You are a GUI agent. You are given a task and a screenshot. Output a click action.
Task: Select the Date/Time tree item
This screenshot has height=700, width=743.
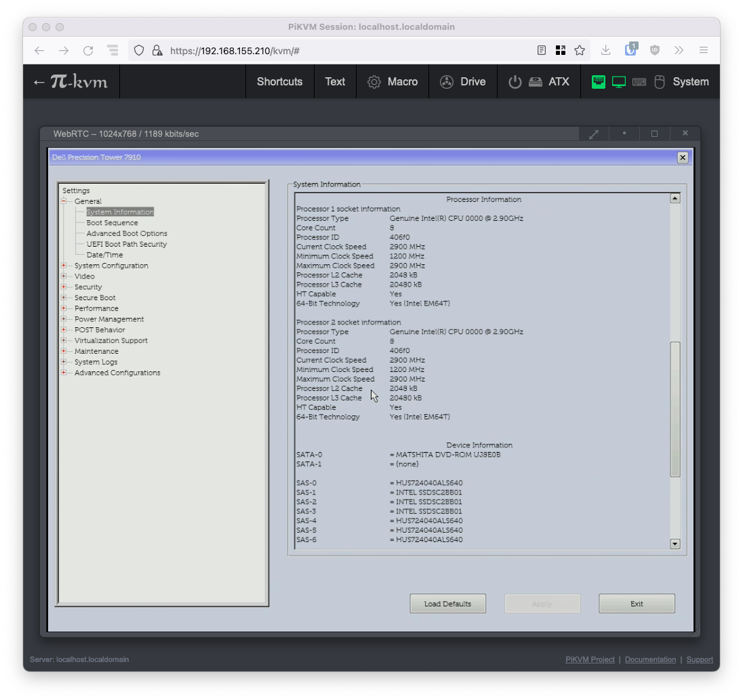104,255
